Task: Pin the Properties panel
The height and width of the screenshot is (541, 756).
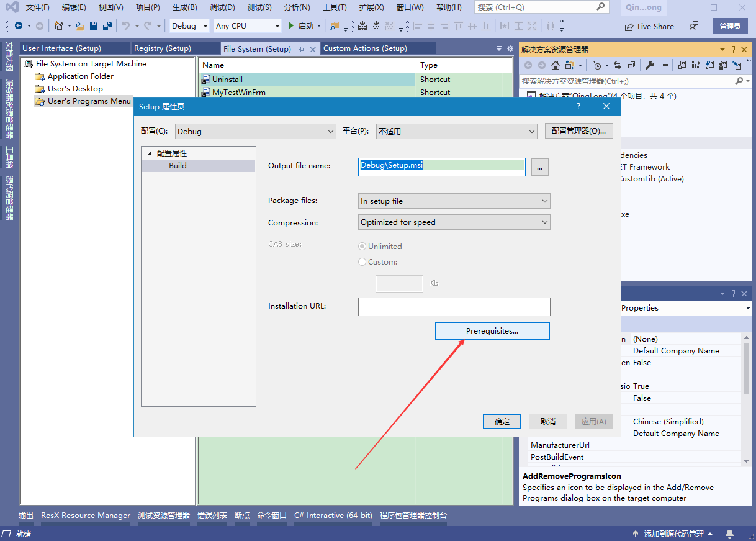Action: pyautogui.click(x=733, y=293)
